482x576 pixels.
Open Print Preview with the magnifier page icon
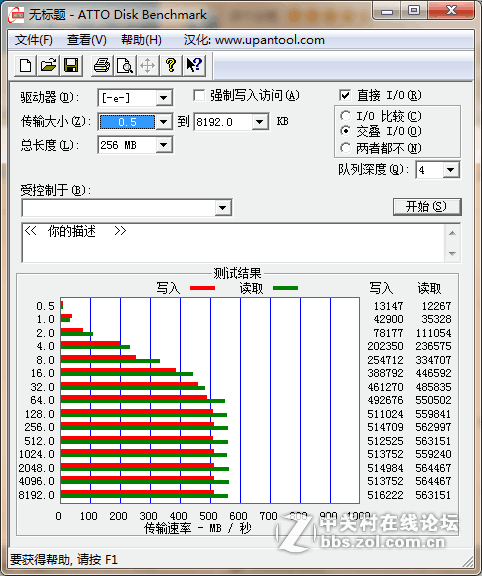click(x=125, y=65)
